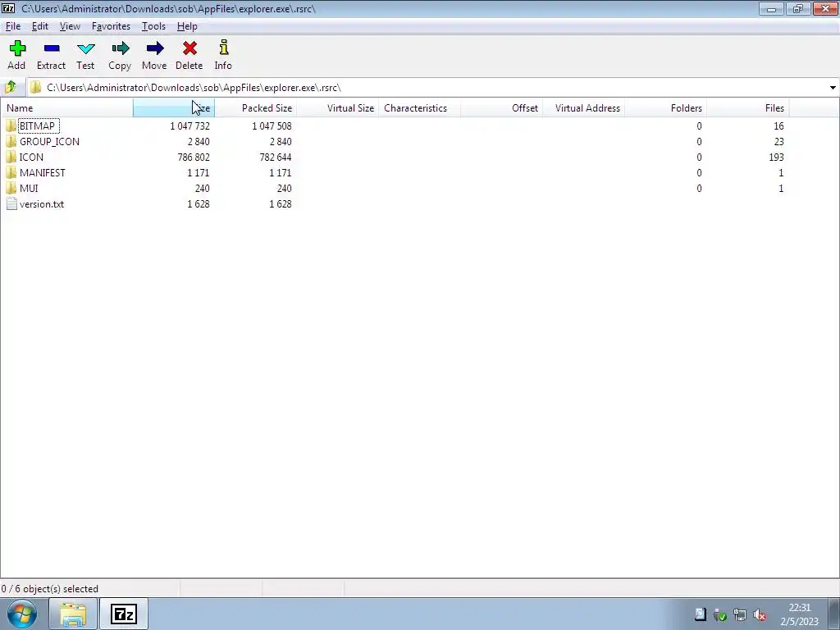The height and width of the screenshot is (630, 840).
Task: Open the Favorites menu
Action: tap(111, 26)
